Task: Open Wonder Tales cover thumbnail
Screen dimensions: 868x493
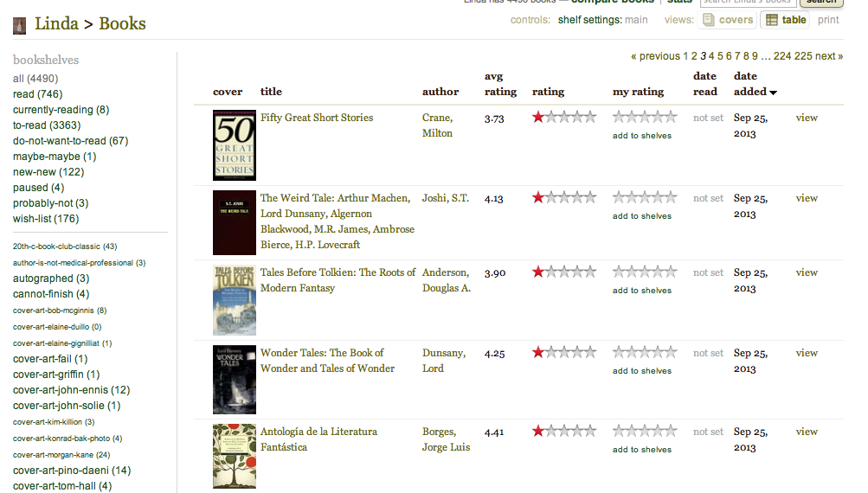Action: click(235, 380)
